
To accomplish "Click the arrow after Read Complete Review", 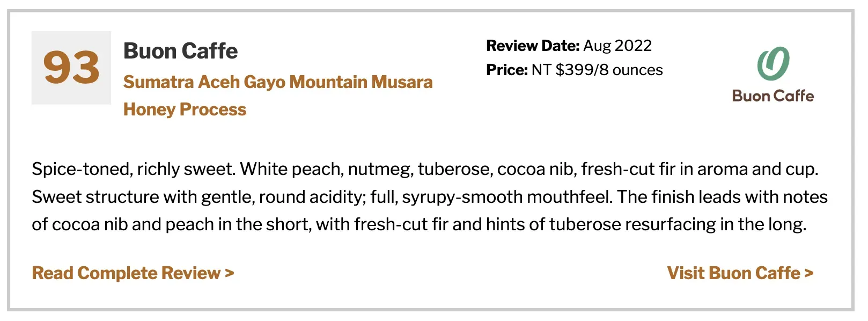I will 230,273.
